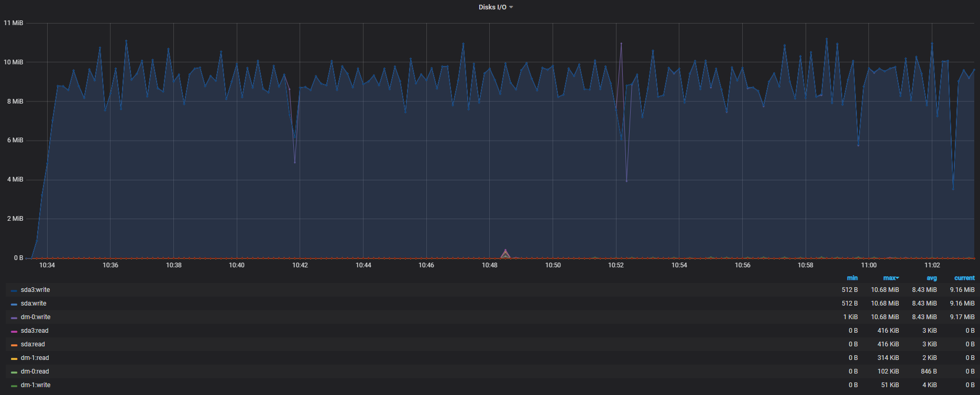Toggle the dm-1:read series in legend
This screenshot has width=980, height=395.
pos(35,358)
